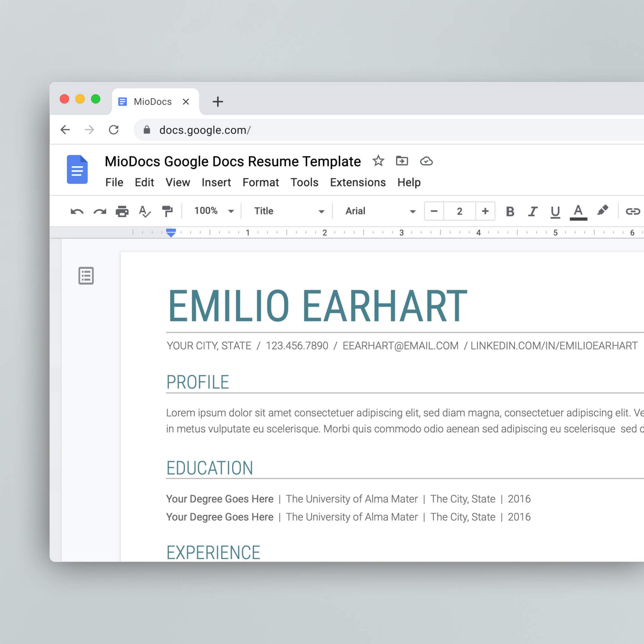Check the cloud save status

click(426, 161)
